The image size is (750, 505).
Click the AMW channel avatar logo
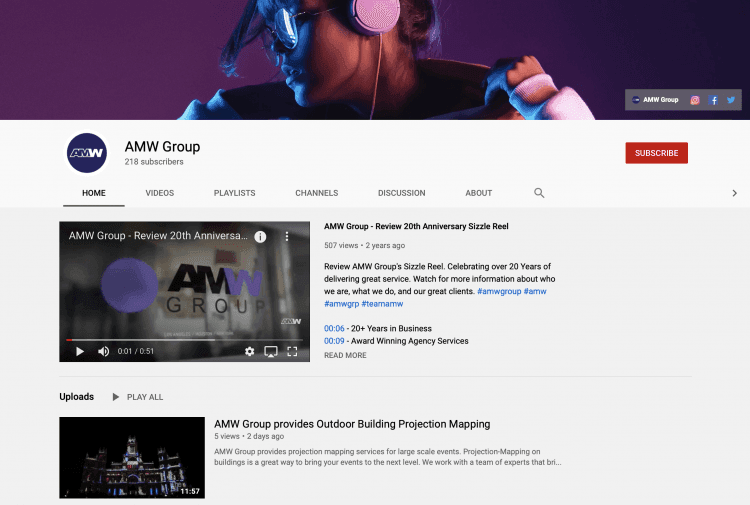(87, 153)
